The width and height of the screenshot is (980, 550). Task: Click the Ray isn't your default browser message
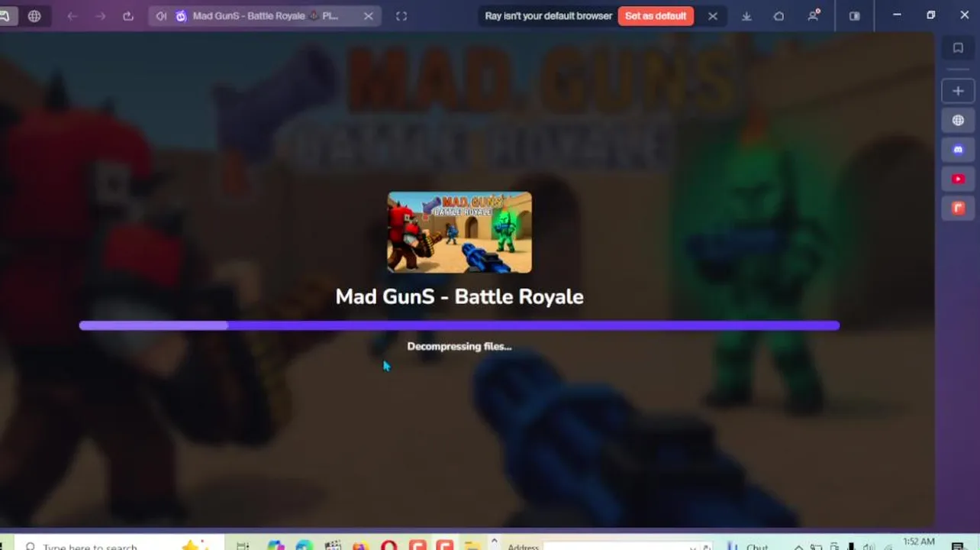549,16
